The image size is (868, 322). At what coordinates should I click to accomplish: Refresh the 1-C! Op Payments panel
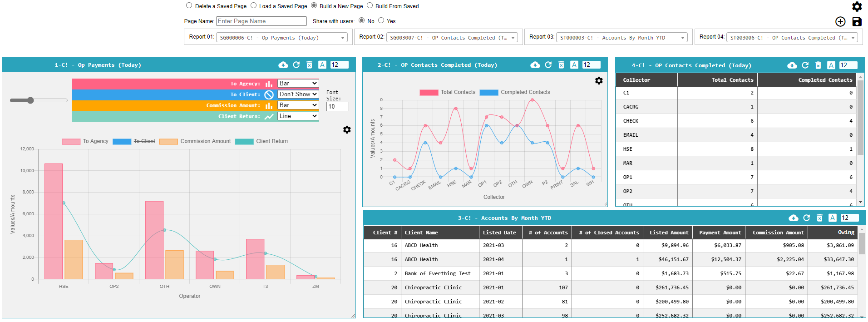296,65
